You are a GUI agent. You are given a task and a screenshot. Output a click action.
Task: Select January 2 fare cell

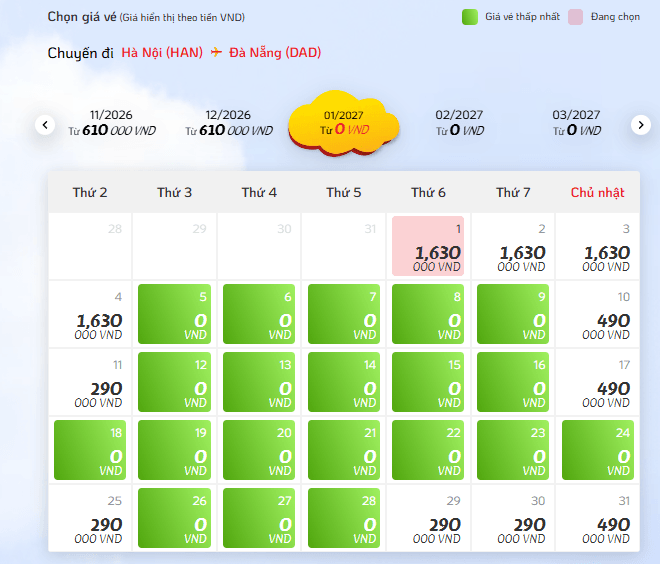[x=513, y=246]
